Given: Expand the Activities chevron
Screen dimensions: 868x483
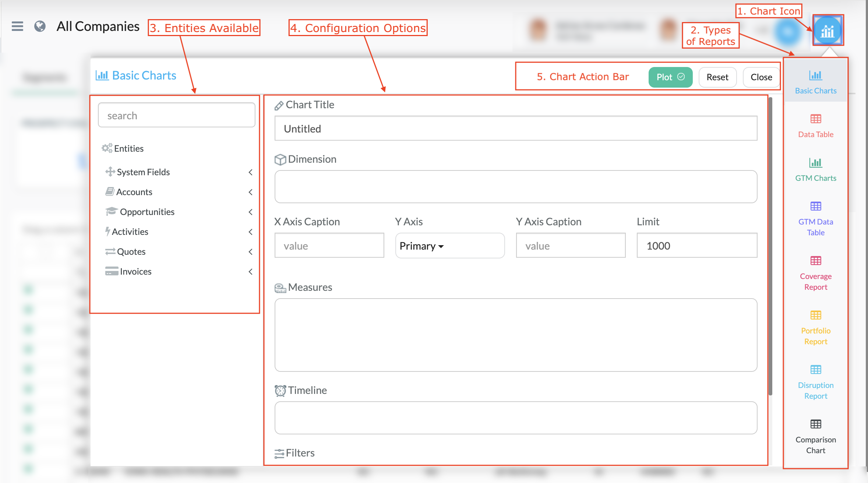Looking at the screenshot, I should 250,232.
